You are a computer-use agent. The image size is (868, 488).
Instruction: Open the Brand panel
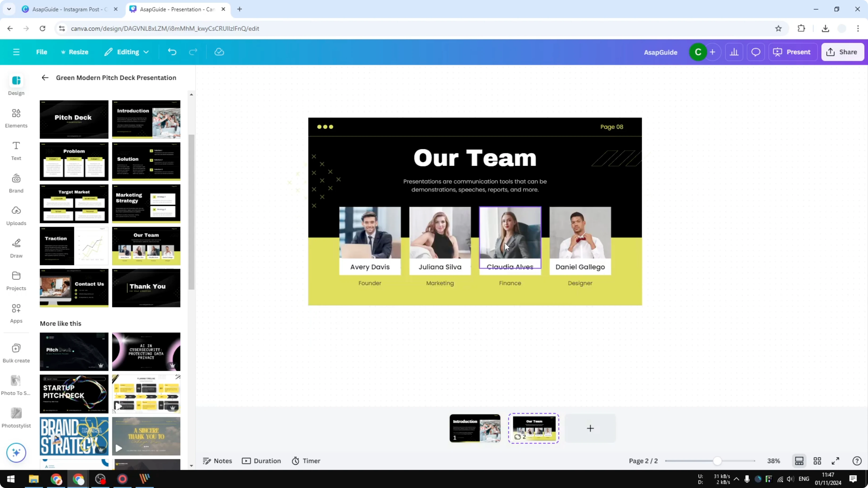pos(16,183)
